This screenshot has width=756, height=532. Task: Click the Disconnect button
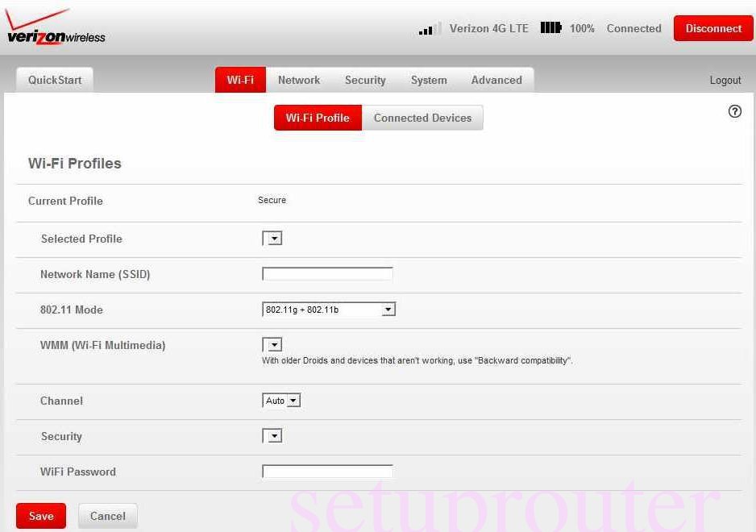pos(712,28)
